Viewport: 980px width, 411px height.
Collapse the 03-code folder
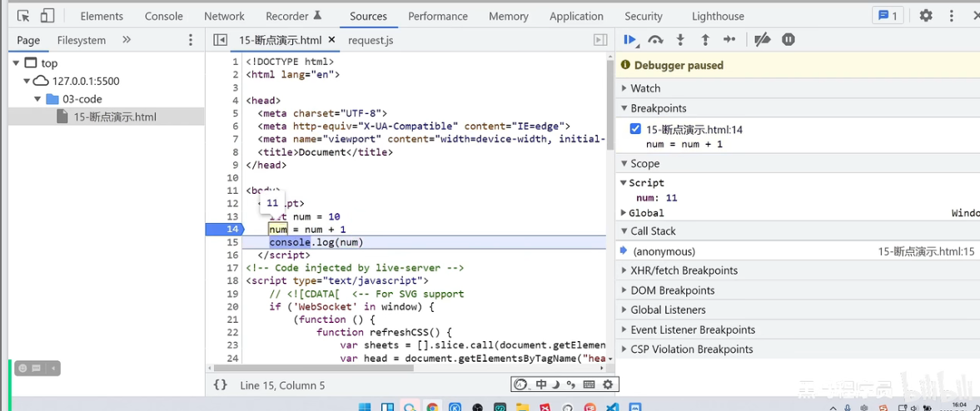click(37, 99)
